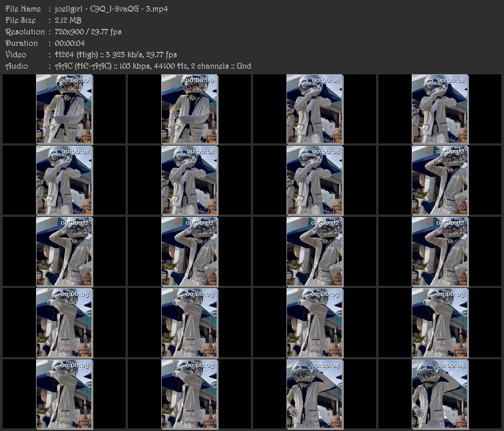504x431 pixels.
Task: Open the final thumbnail stamped 00:00:04
Action: click(x=440, y=394)
